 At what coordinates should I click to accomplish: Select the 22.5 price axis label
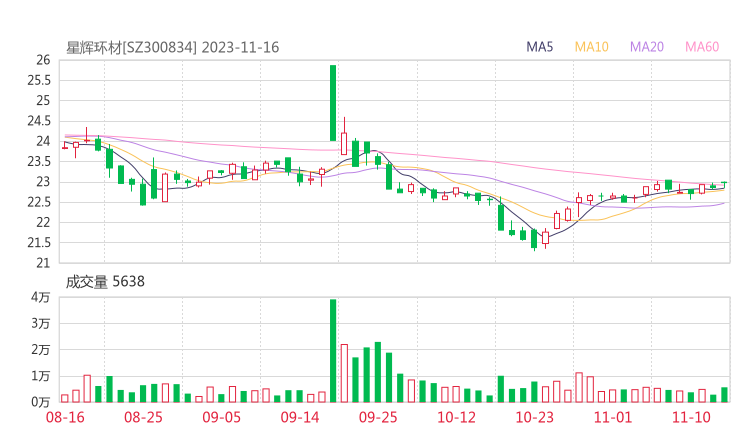point(39,202)
